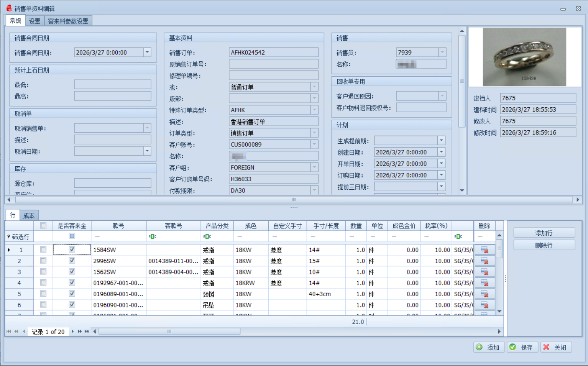Click 客户订购单号码 field H36033
The width and height of the screenshot is (588, 366).
274,179
